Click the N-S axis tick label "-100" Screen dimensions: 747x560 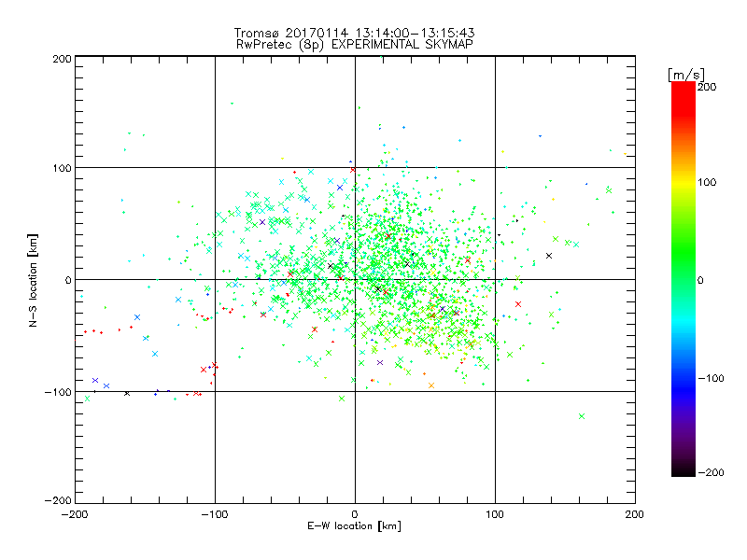click(x=58, y=392)
